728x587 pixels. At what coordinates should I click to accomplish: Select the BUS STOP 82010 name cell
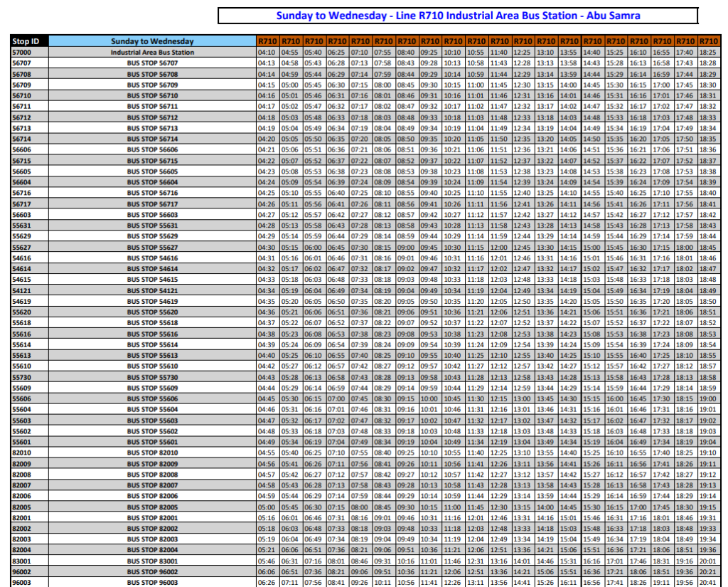pos(152,453)
